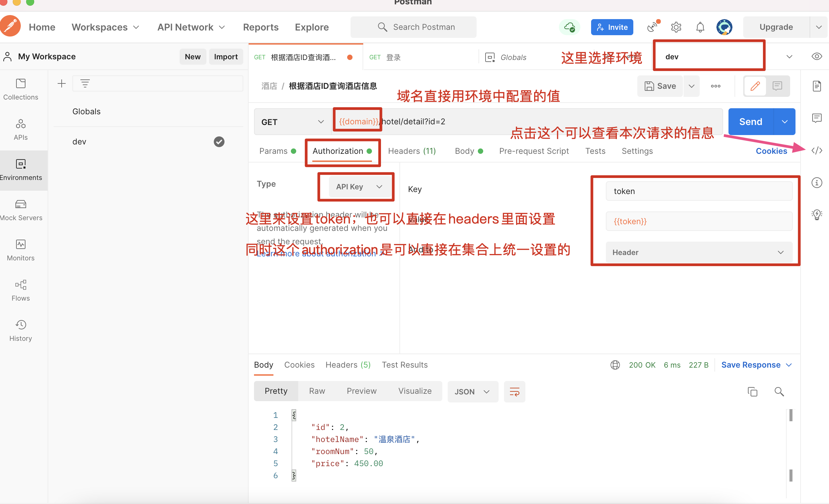
Task: Open the Mock Servers sidebar panel
Action: pyautogui.click(x=20, y=211)
